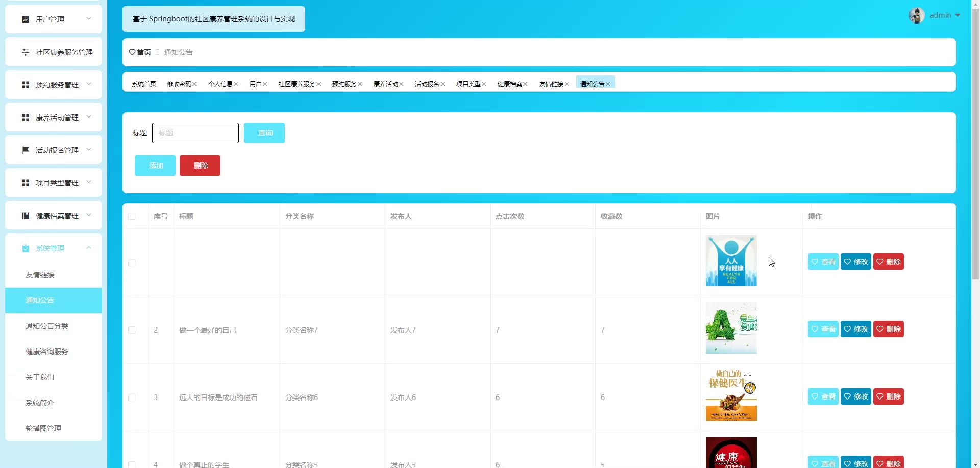
Task: Toggle the select-all checkbox in table header
Action: (132, 216)
